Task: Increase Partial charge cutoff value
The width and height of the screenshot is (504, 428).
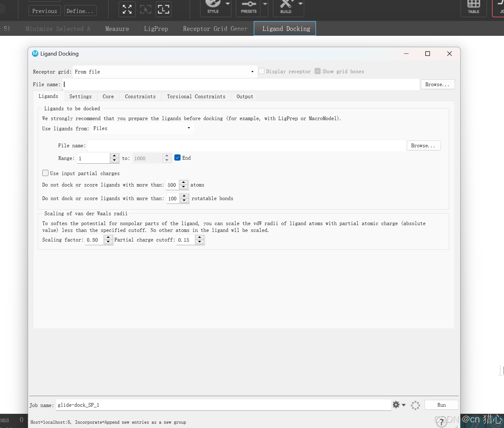Action: click(x=200, y=237)
